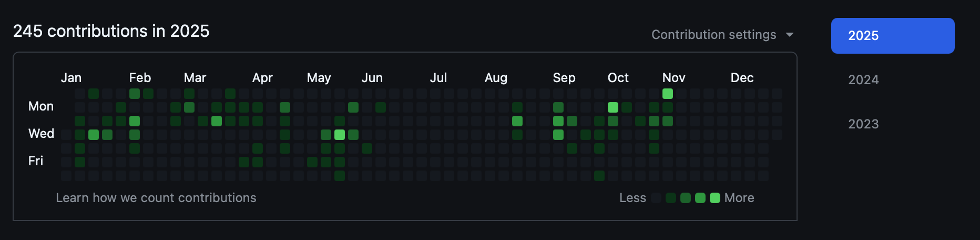Click the empty-level legend swatch beside Less

656,198
